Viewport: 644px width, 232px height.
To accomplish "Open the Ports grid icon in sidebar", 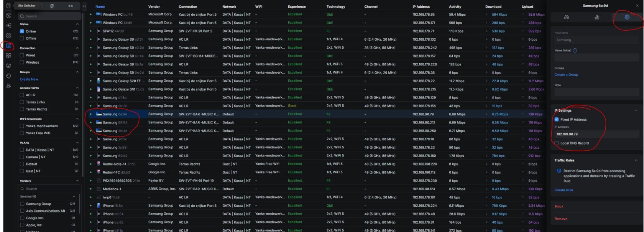I will (x=8, y=56).
